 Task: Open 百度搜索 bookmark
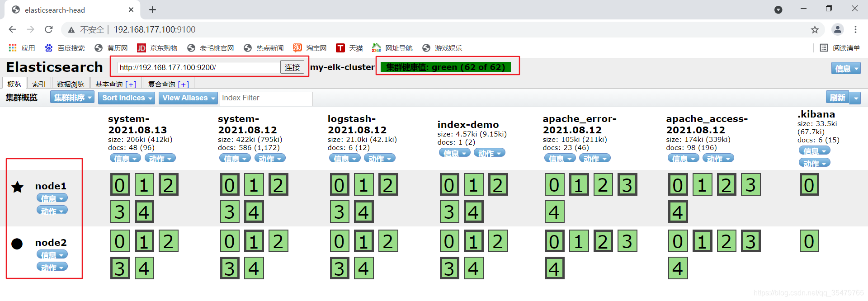click(x=65, y=48)
